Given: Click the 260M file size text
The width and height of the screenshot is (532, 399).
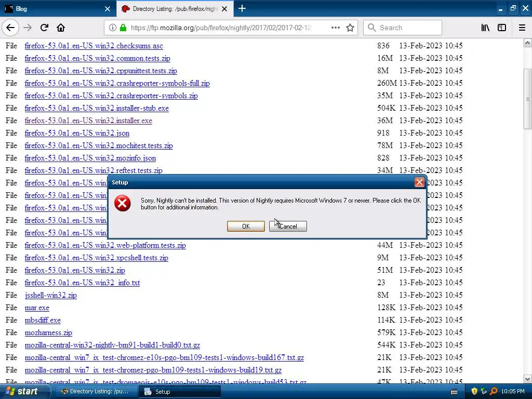Looking at the screenshot, I should click(x=387, y=83).
